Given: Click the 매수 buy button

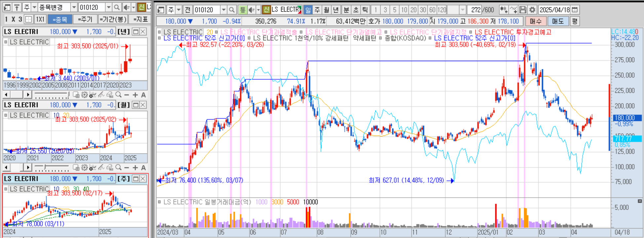Looking at the screenshot, I should [536, 21].
